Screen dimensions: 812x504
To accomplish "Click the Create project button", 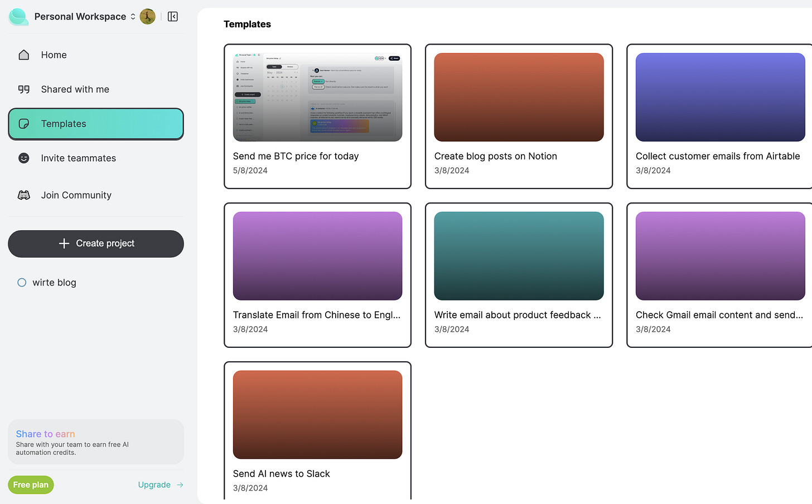I will point(95,244).
